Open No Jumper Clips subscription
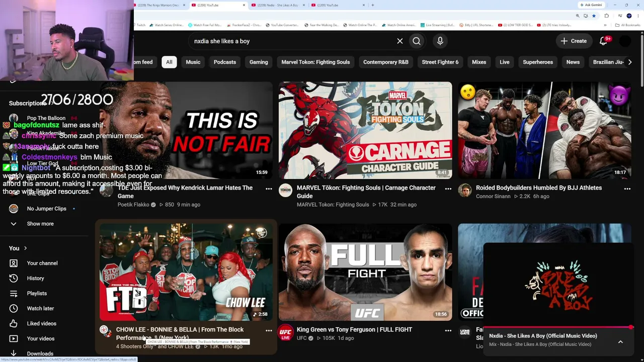This screenshot has width=644, height=362. [46, 209]
